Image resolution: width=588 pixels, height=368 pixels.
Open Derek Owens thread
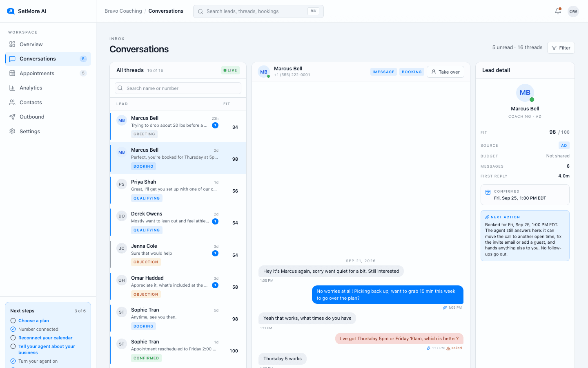tap(178, 222)
